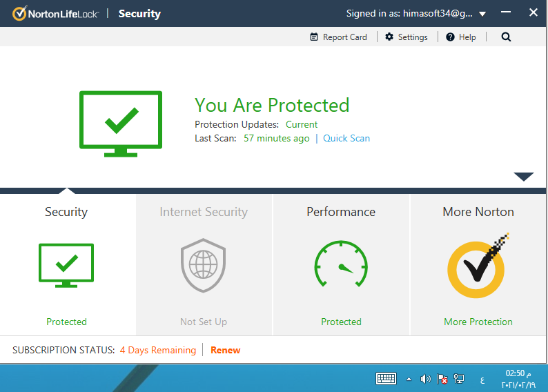Select the Security tab
The height and width of the screenshot is (392, 548).
[68, 265]
